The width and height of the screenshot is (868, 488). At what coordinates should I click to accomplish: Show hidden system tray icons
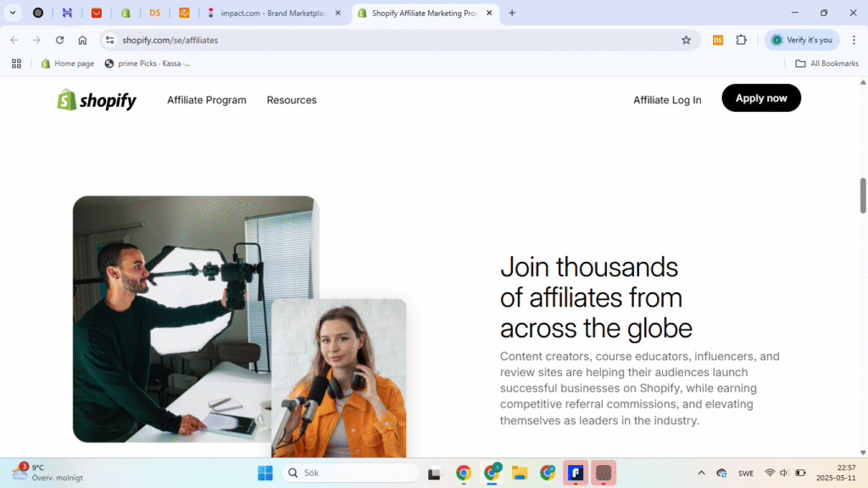[x=701, y=473]
